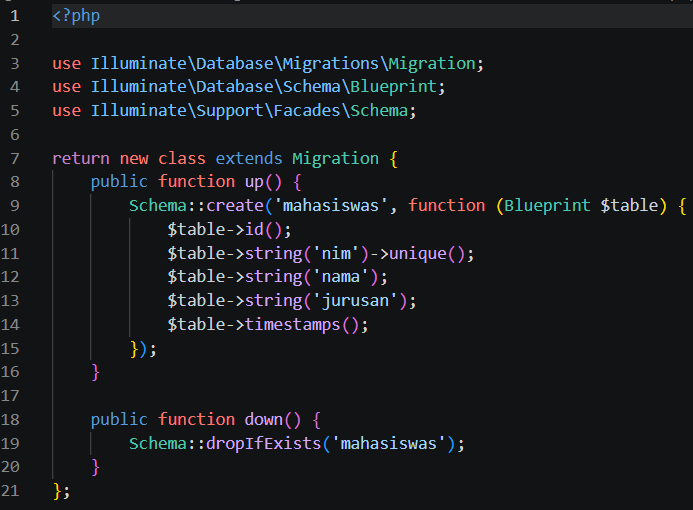Click the 'down' function name
The height and width of the screenshot is (510, 693).
pyautogui.click(x=264, y=419)
